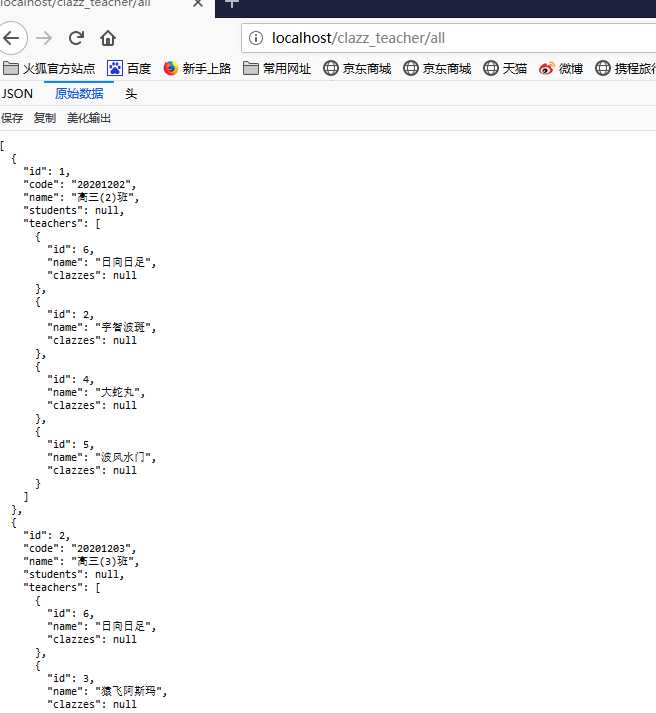The width and height of the screenshot is (656, 713).
Task: Select teacher name "宇智波斑"
Action: 123,327
